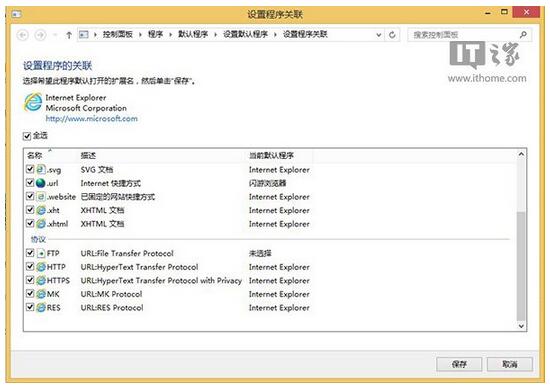Select URL:HyperText Transfer Protocol with Privacy text
550x387 pixels.
[161, 281]
